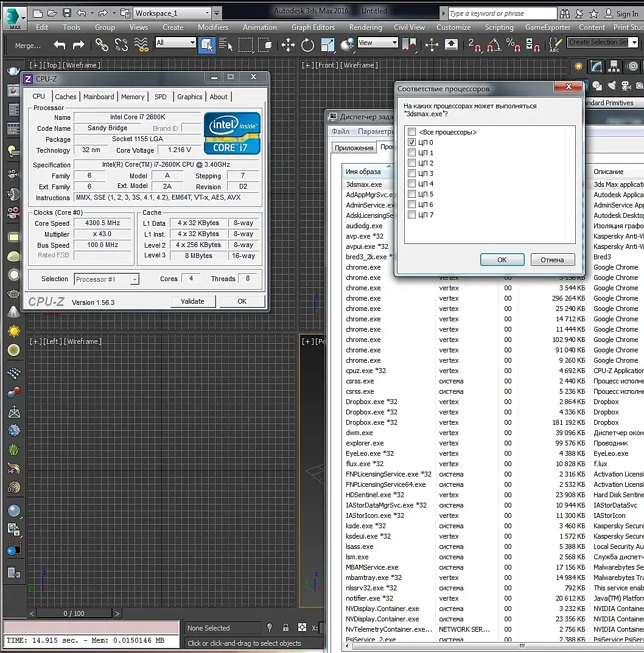The image size is (644, 653).
Task: Toggle Keyboard Shortcut Override icon
Action: pos(451,44)
